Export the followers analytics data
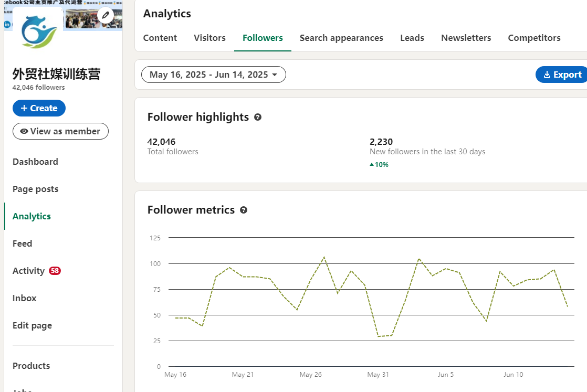This screenshot has width=587, height=392. pos(562,75)
